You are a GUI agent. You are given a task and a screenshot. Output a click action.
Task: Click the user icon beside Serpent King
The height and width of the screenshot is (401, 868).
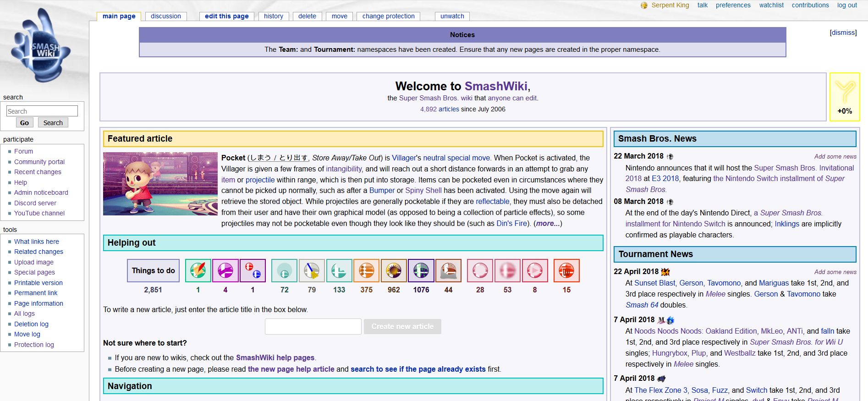pyautogui.click(x=644, y=5)
